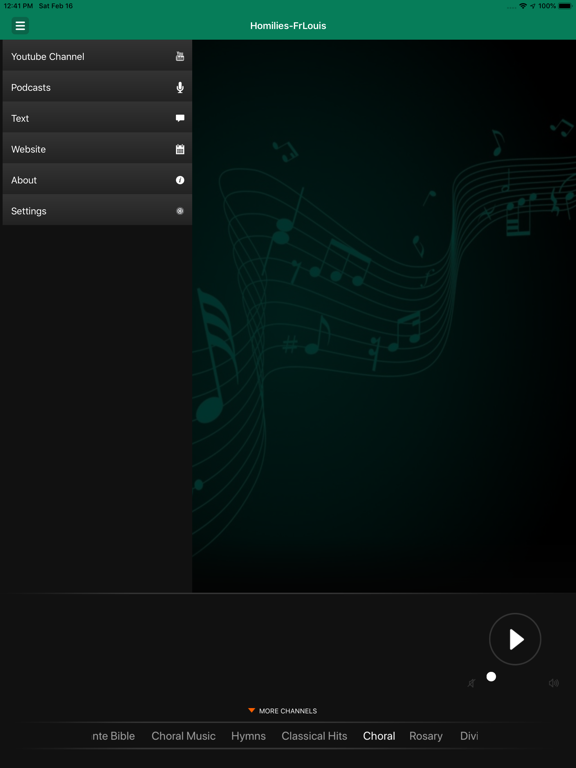Click the YouTube logo icon
The image size is (576, 768).
[x=180, y=56]
